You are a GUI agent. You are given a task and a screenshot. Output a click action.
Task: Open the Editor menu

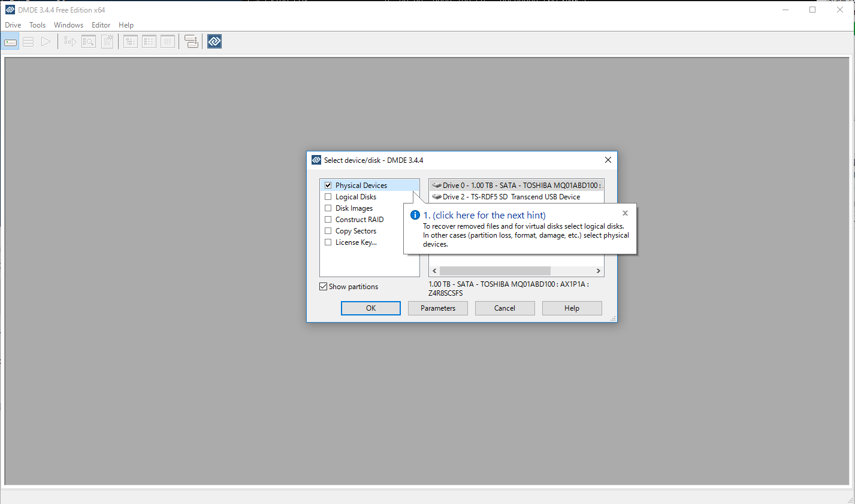click(101, 25)
